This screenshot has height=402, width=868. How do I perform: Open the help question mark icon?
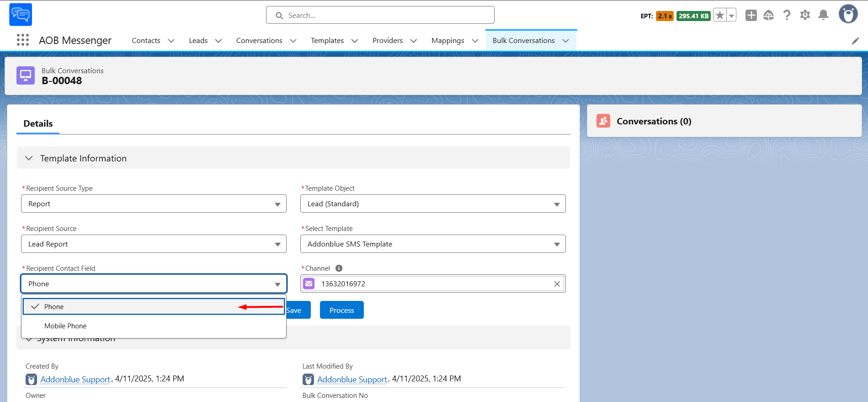click(787, 15)
